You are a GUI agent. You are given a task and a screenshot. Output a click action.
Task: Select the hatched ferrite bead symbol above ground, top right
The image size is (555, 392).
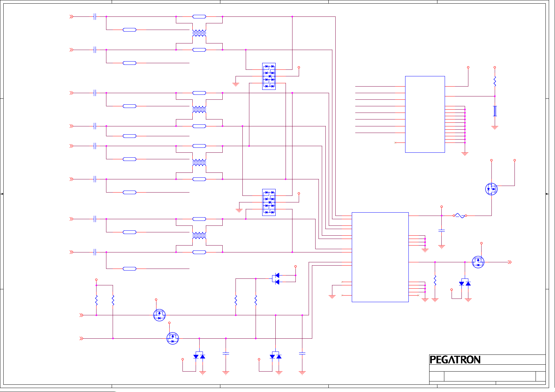[495, 111]
